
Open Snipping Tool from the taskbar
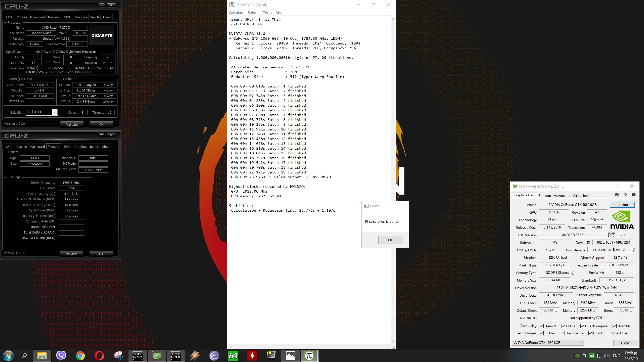tap(118, 356)
